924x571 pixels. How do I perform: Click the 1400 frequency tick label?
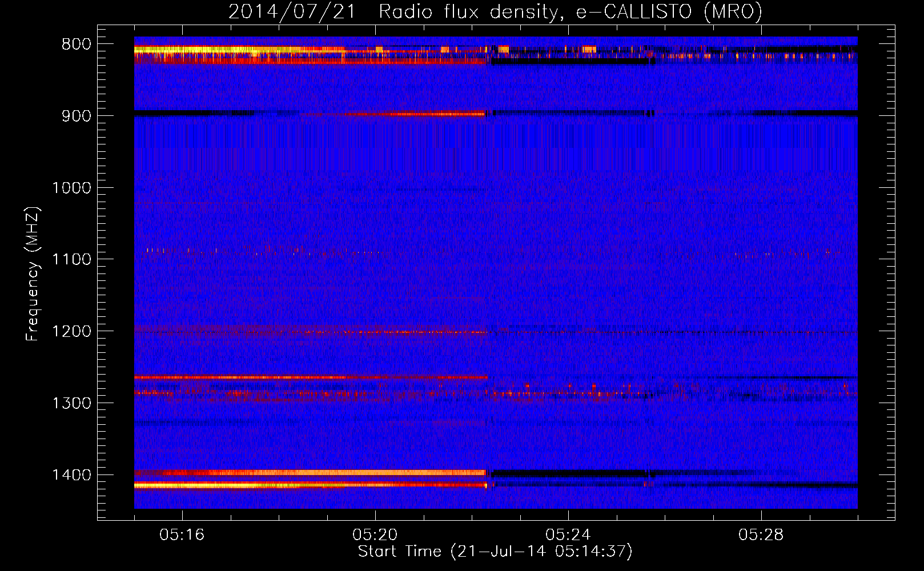point(71,475)
